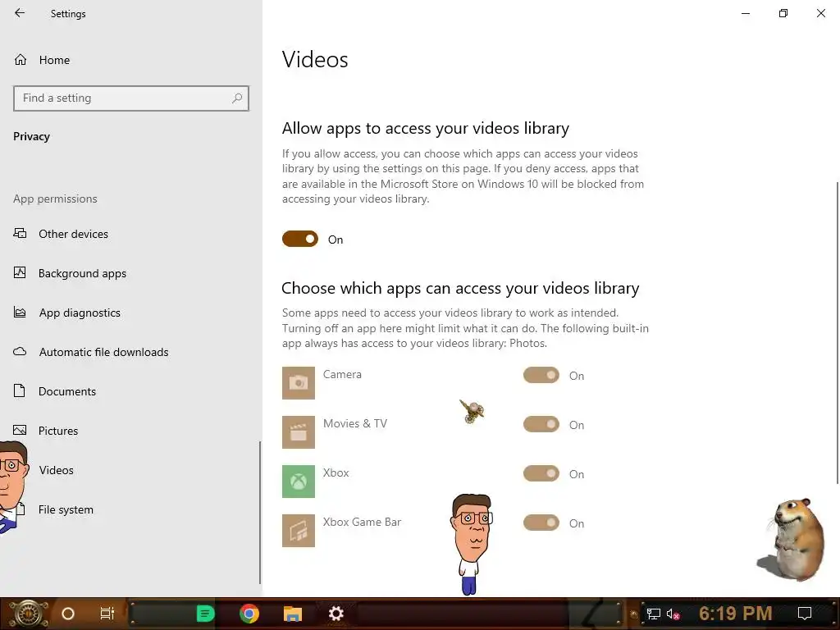Click the Settings gear on taskbar
This screenshot has width=840, height=630.
336,614
